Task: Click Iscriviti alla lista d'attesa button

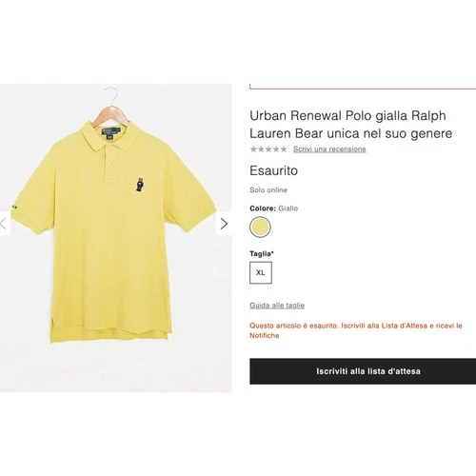Action: (363, 371)
